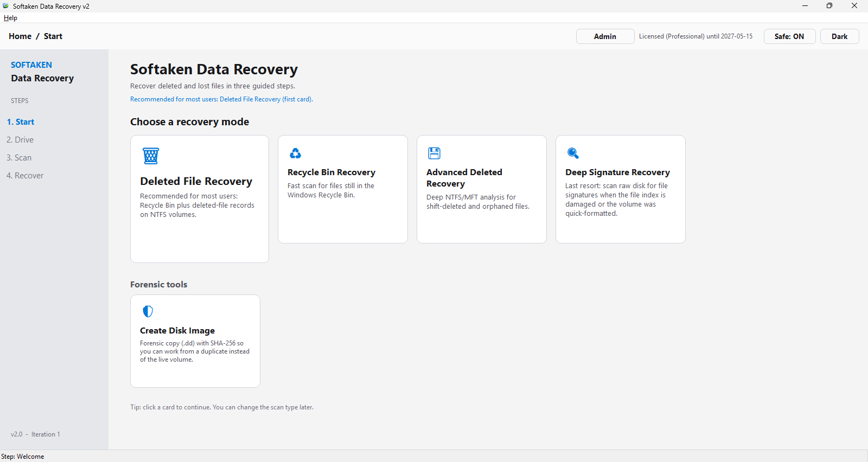
Task: Click the 'Forensic copy (.dd) with SHA-256' description
Action: tap(195, 351)
